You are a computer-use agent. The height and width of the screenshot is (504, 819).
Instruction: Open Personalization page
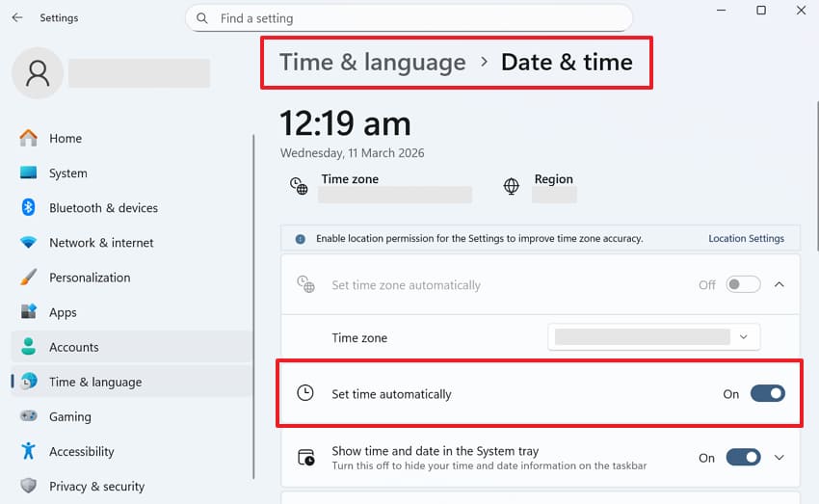tap(132, 278)
